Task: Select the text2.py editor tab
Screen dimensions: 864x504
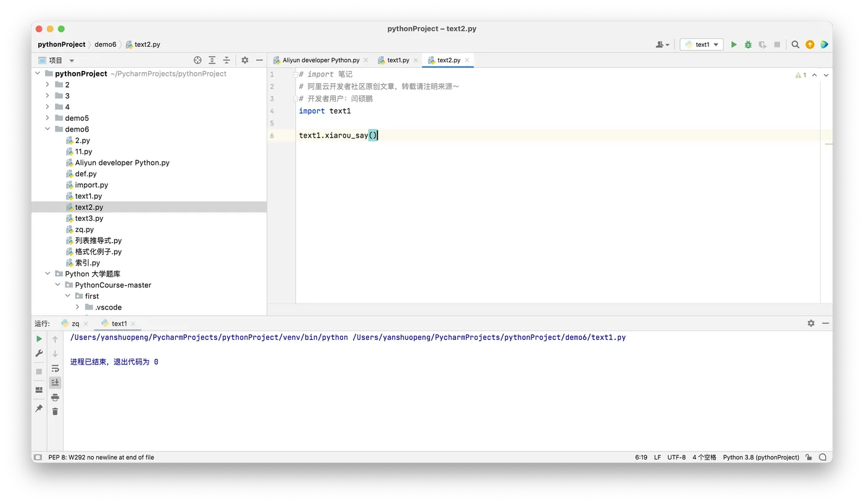Action: click(x=449, y=60)
